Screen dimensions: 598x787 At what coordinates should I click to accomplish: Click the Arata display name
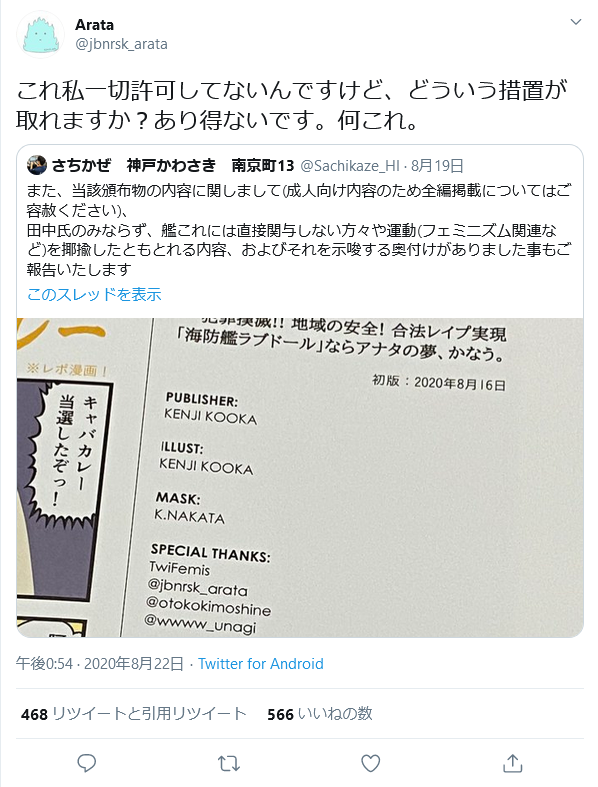click(x=94, y=25)
